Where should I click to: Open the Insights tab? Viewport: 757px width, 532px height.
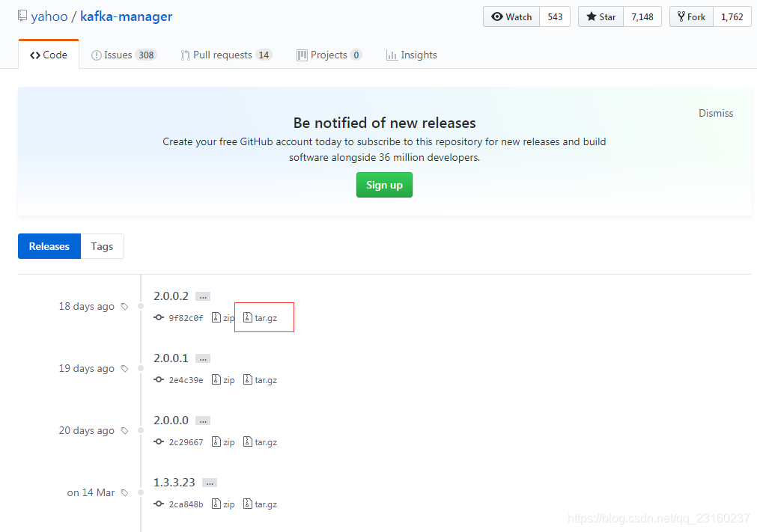click(x=412, y=55)
